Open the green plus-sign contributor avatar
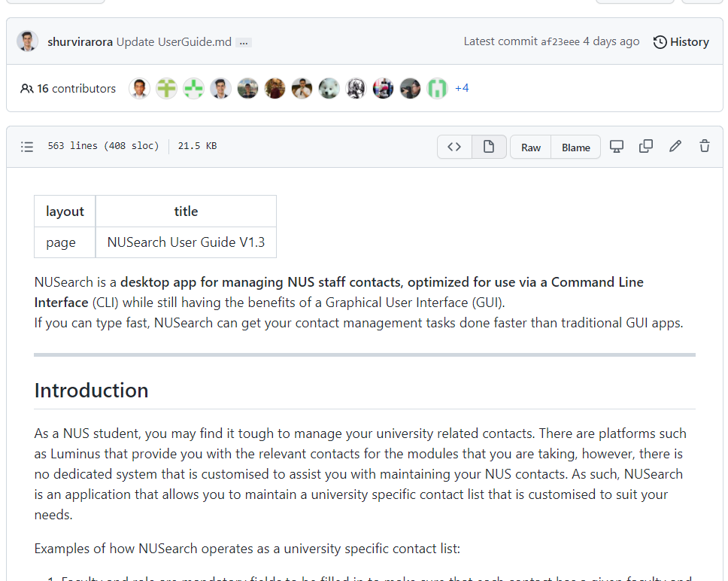Screen dimensions: 728x581 pyautogui.click(x=166, y=88)
